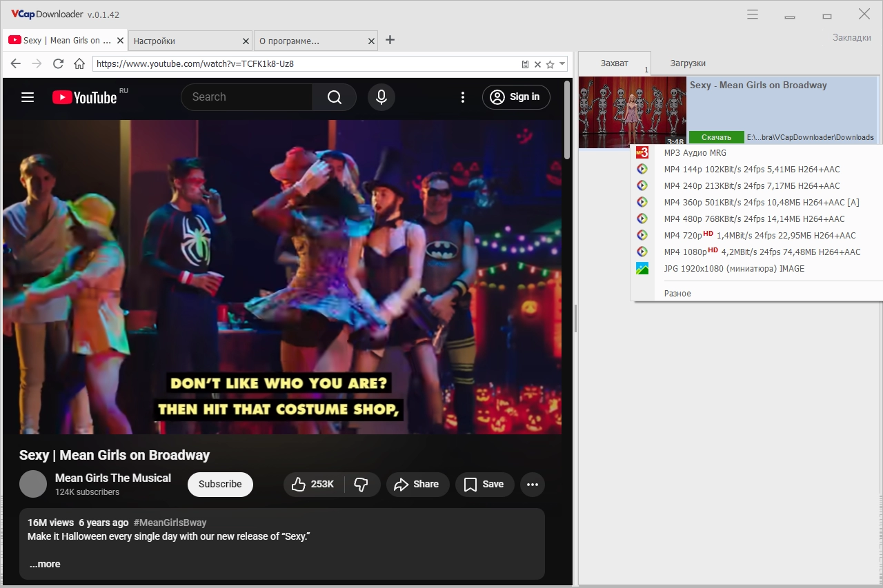Close the О программе tab
This screenshot has height=588, width=883.
click(x=372, y=41)
